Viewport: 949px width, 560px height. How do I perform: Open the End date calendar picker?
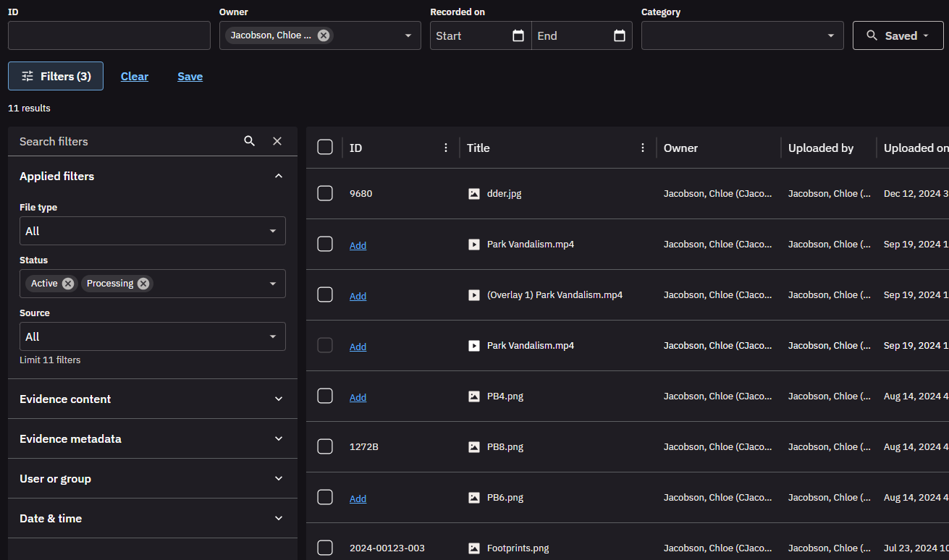620,35
